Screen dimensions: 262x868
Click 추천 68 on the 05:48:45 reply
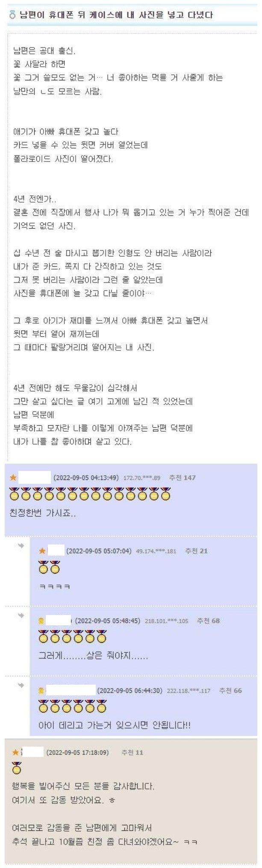click(208, 621)
